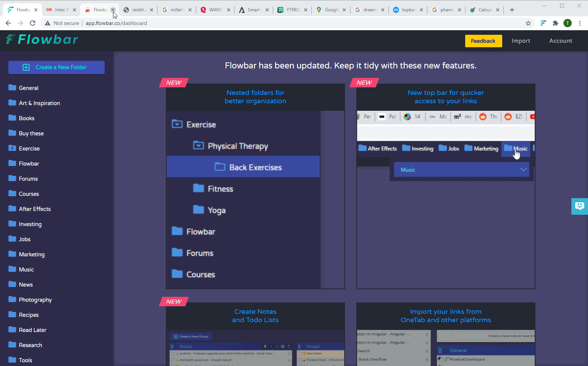
Task: Open the Import menu item
Action: (521, 41)
